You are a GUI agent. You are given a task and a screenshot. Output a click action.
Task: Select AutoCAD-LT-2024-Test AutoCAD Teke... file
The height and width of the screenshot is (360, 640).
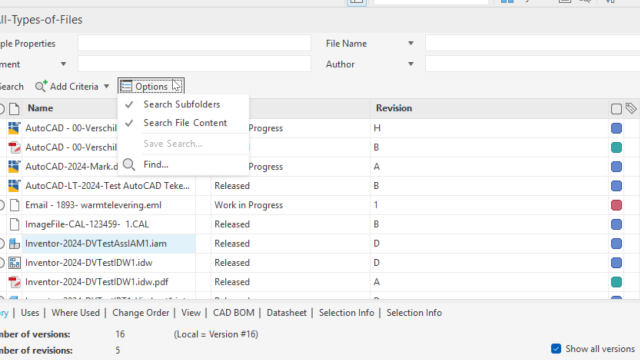coord(107,186)
